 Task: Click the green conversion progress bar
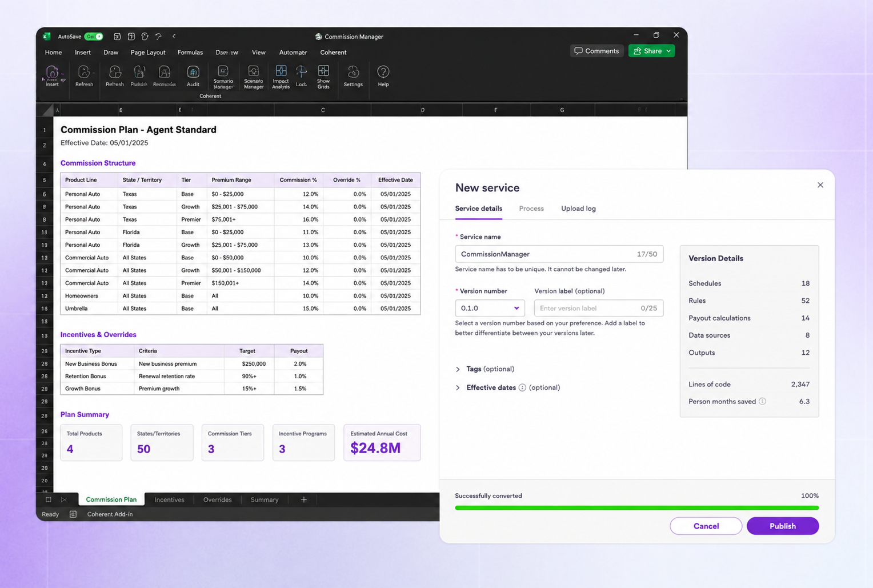click(636, 507)
